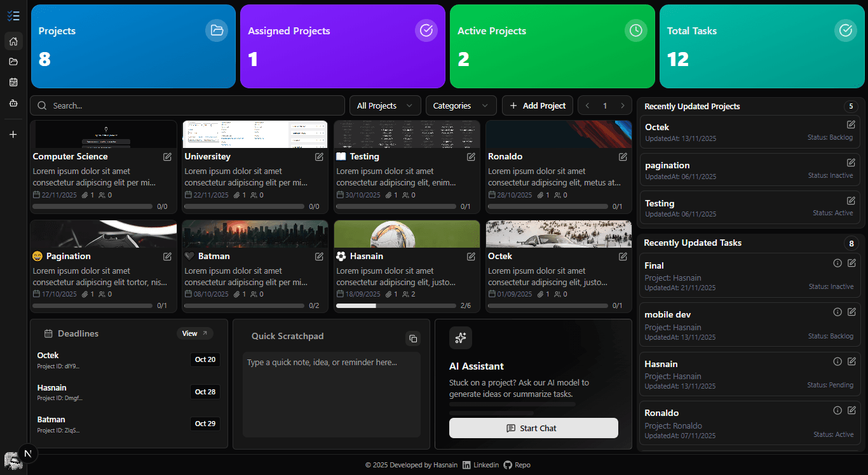Open the calendar section in the sidebar
This screenshot has width=868, height=475.
(x=13, y=82)
